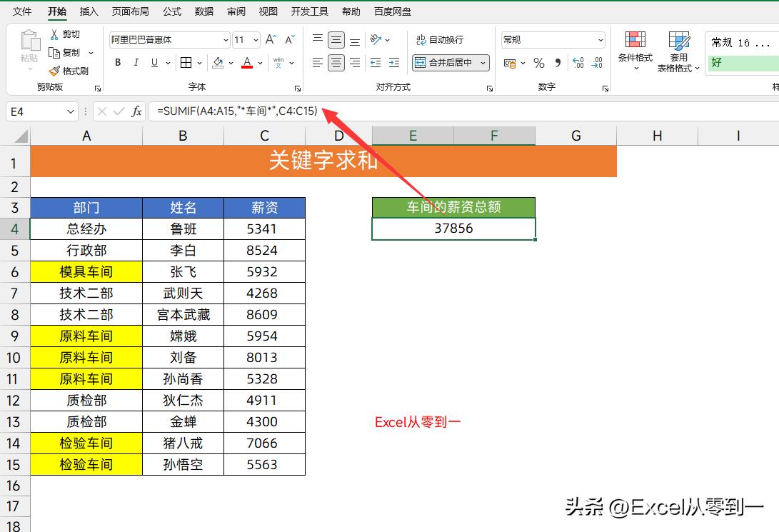Click inside the formula bar
This screenshot has height=532, width=779.
click(286, 111)
